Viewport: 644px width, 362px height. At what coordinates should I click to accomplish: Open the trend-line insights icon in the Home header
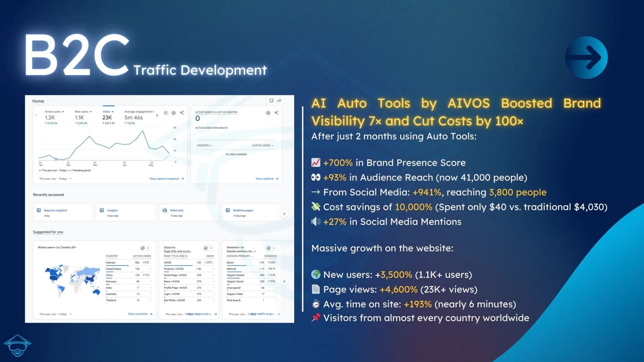coord(279,101)
